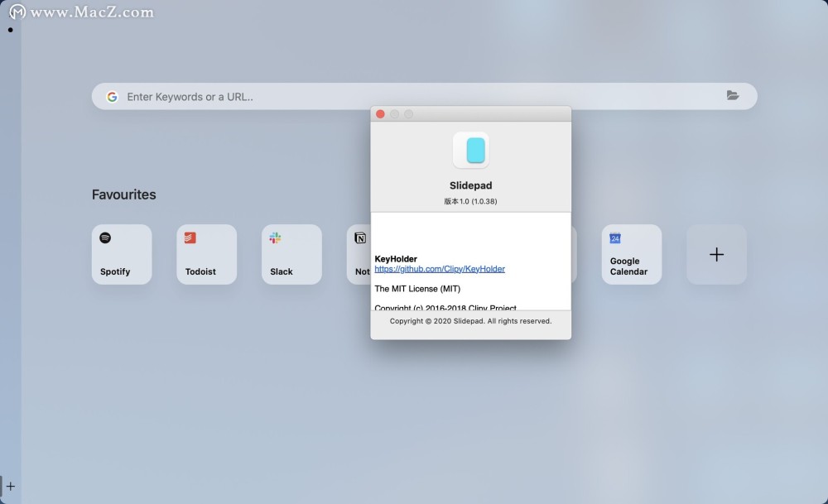Focus the Enter Keywords or a URL field
The width and height of the screenshot is (828, 504).
425,96
